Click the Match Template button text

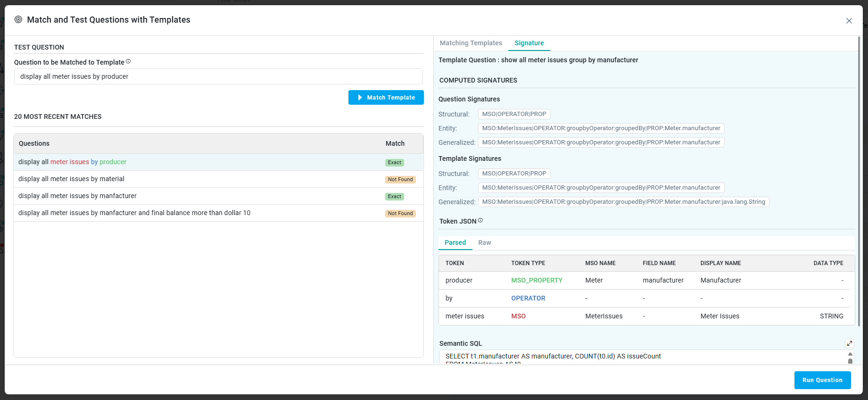pos(391,98)
